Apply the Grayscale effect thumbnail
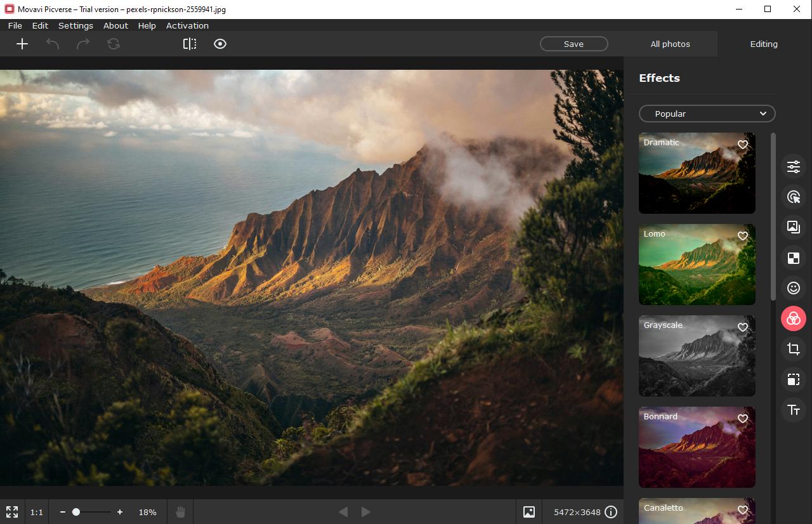The height and width of the screenshot is (524, 812). (697, 356)
